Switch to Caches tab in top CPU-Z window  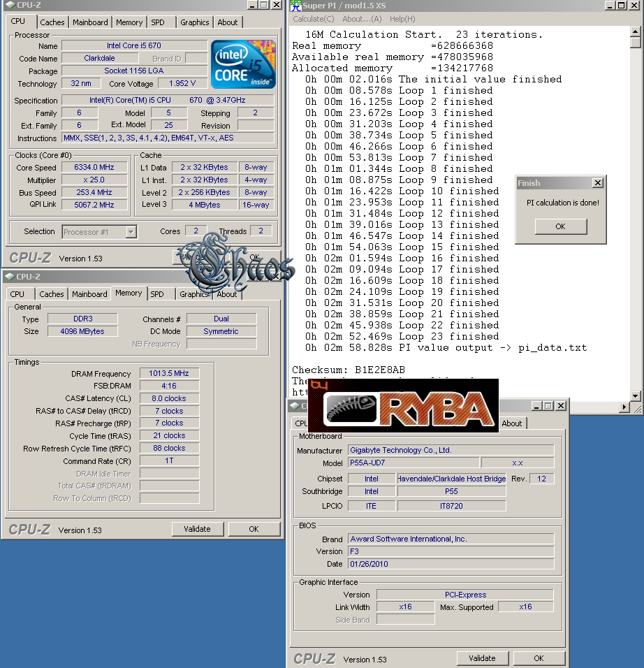(52, 22)
